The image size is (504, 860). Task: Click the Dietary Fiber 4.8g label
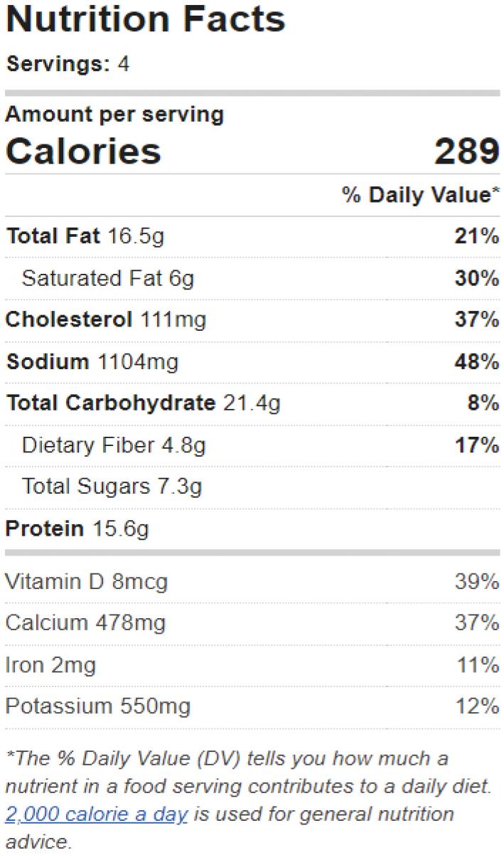pyautogui.click(x=114, y=445)
